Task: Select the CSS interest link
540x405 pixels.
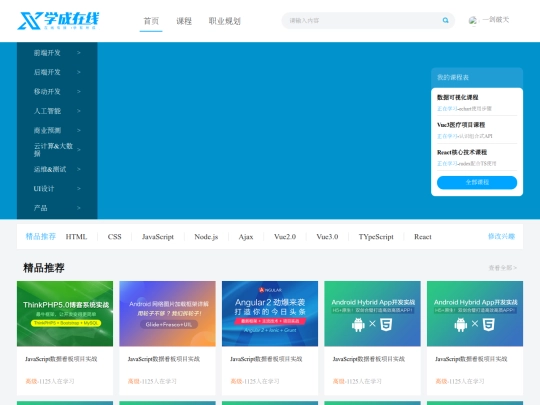Action: coord(114,237)
